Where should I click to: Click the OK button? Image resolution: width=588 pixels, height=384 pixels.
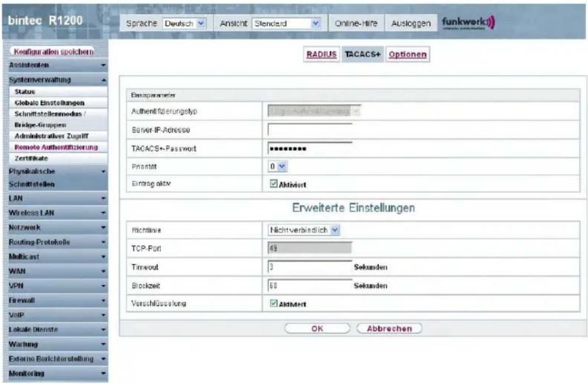click(x=317, y=329)
